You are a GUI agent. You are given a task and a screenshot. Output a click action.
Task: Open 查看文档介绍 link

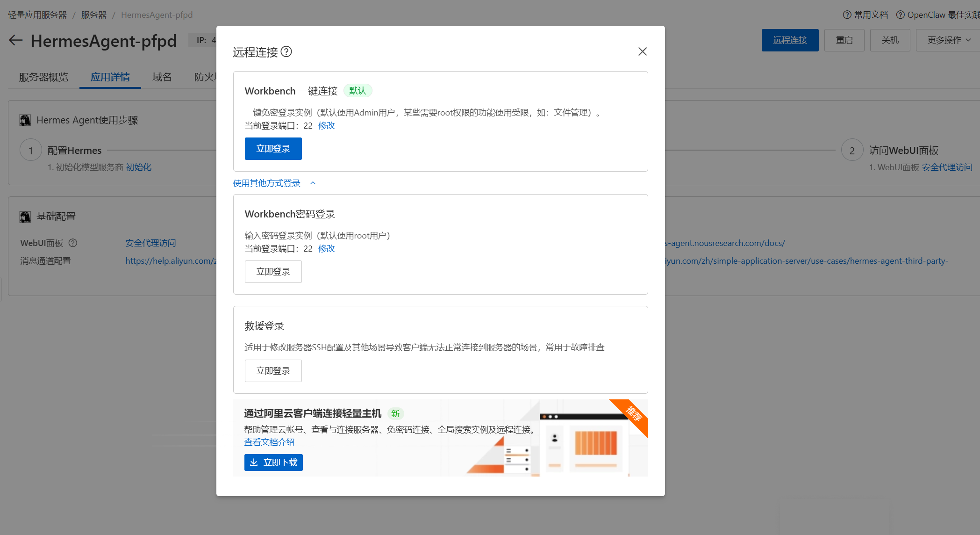click(269, 442)
